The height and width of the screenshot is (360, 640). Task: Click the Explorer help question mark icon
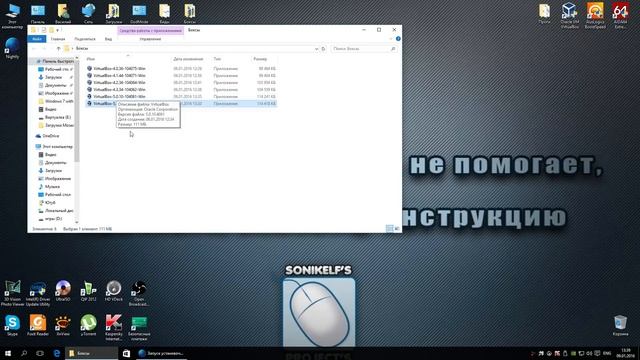(x=398, y=39)
